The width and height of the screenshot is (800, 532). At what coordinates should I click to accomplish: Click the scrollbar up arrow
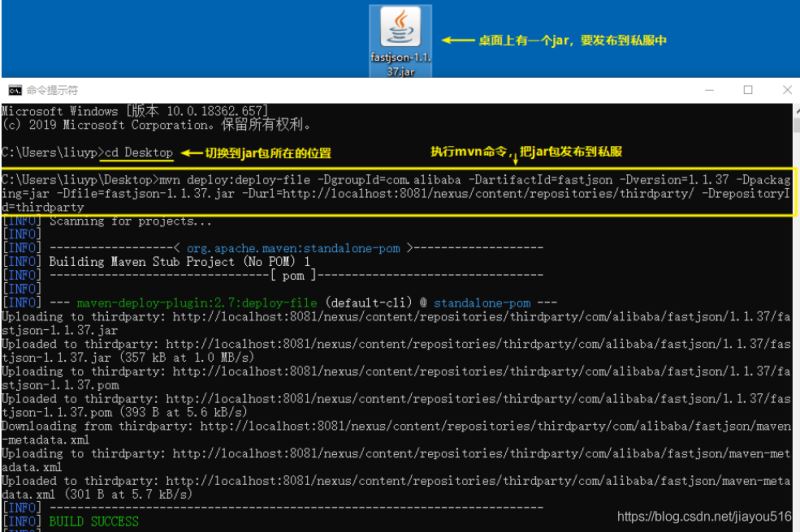(x=796, y=110)
